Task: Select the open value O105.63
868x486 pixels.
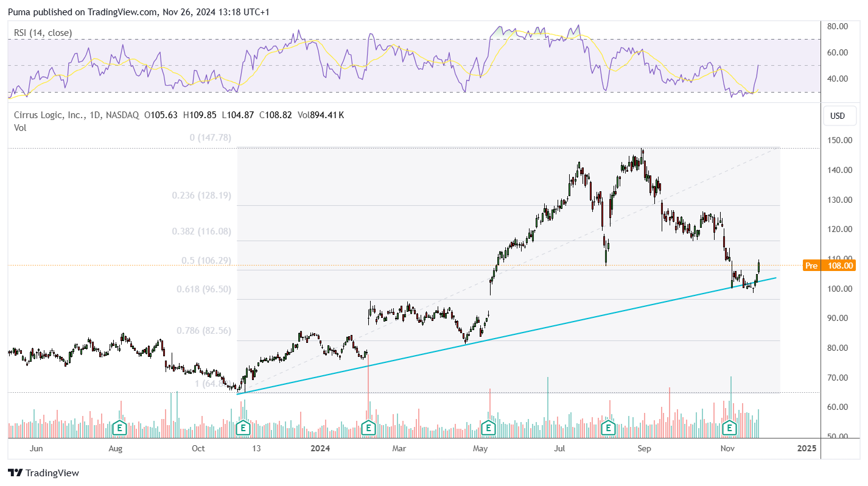Action: [161, 114]
